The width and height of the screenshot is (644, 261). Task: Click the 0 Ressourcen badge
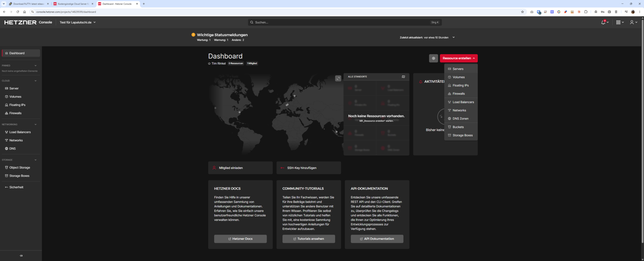(x=236, y=63)
